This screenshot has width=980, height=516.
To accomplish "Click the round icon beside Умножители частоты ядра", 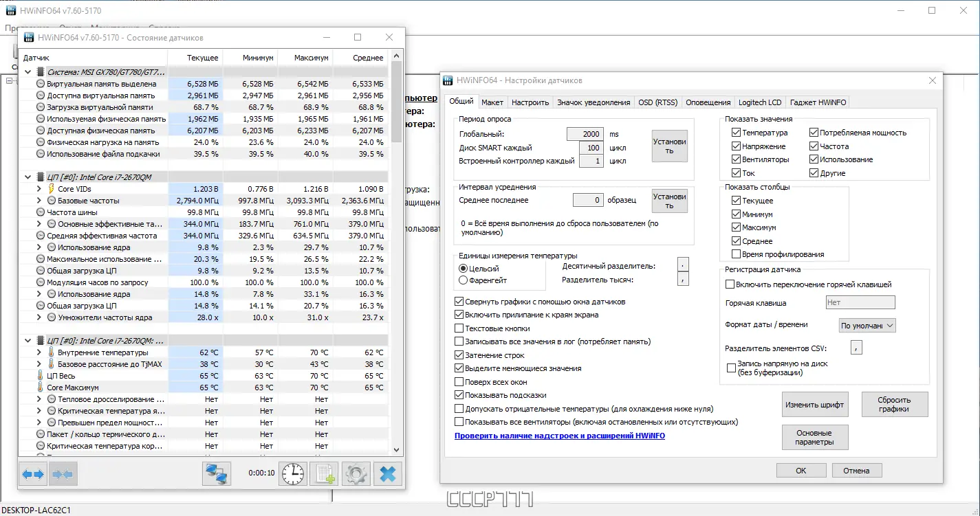I will pos(52,317).
